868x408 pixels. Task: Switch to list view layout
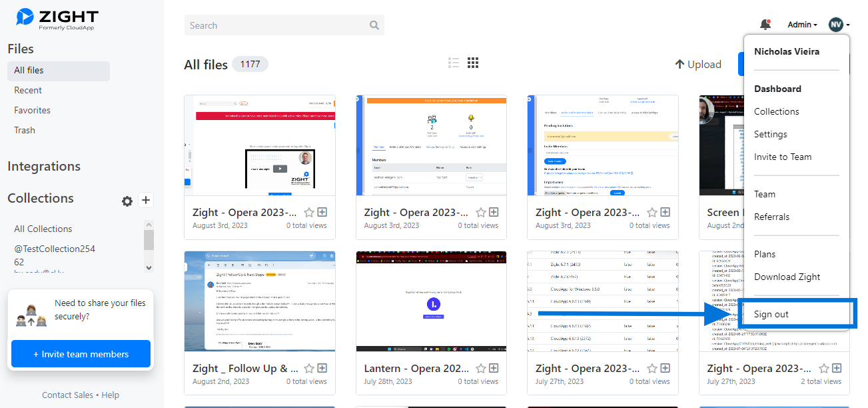tap(454, 63)
